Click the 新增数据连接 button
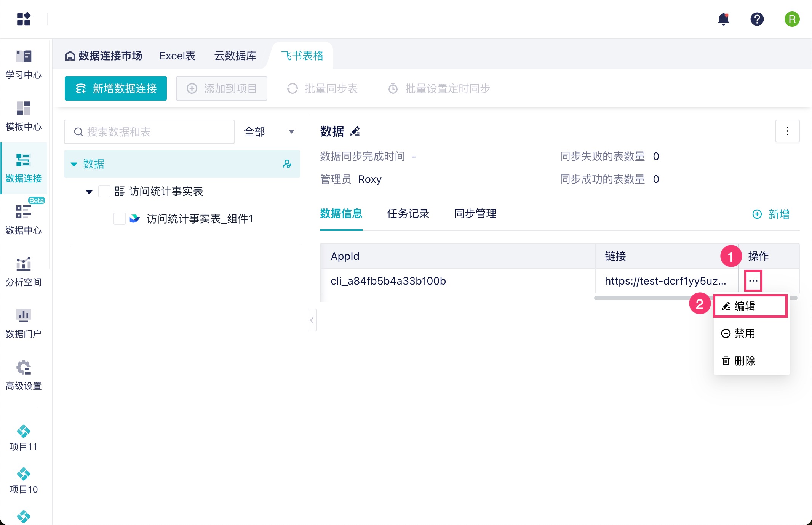The height and width of the screenshot is (525, 812). point(116,88)
